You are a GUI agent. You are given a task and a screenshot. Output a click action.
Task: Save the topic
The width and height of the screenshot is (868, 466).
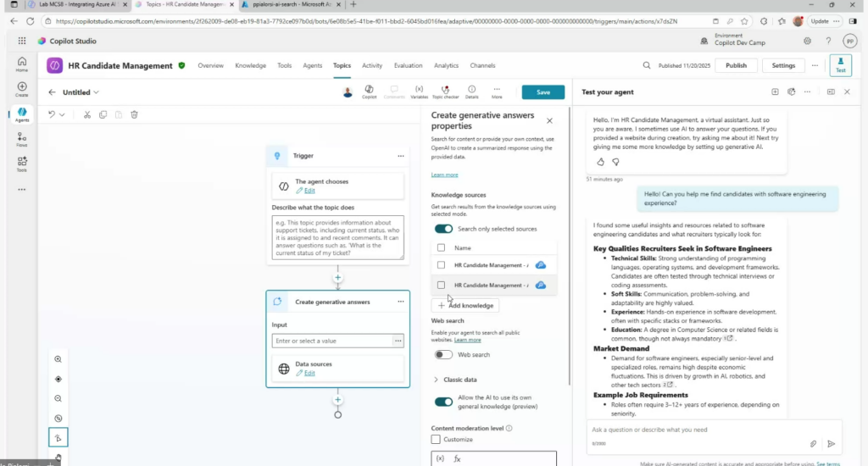[x=543, y=92]
